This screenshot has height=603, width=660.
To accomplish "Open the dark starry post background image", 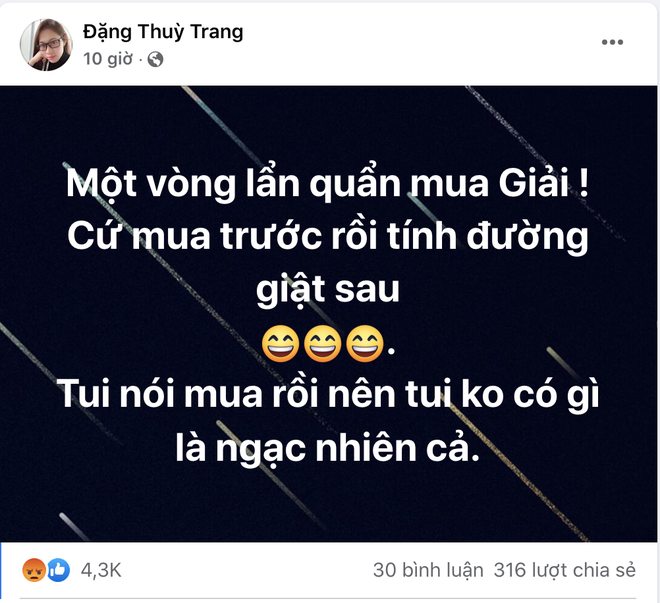I will [x=328, y=313].
